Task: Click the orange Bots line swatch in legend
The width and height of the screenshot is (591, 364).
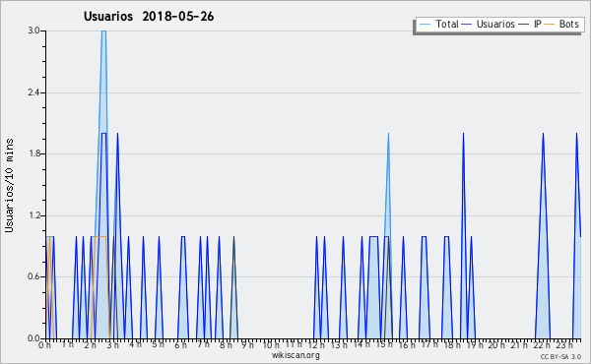Action: click(x=550, y=25)
